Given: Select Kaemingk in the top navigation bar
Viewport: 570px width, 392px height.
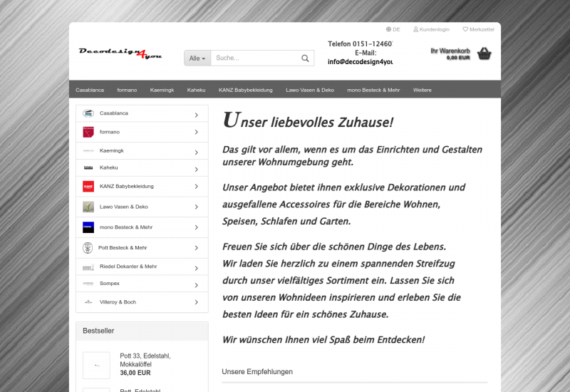Looking at the screenshot, I should 162,90.
